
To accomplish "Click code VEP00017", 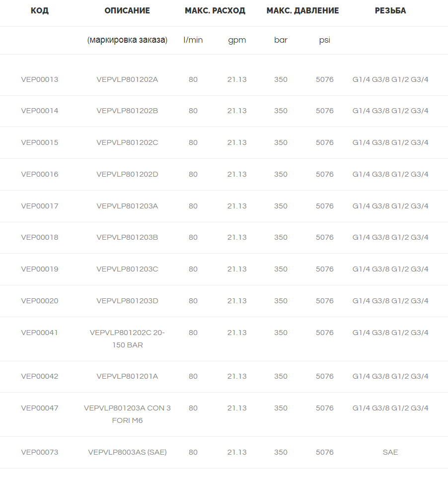I will click(x=40, y=206).
